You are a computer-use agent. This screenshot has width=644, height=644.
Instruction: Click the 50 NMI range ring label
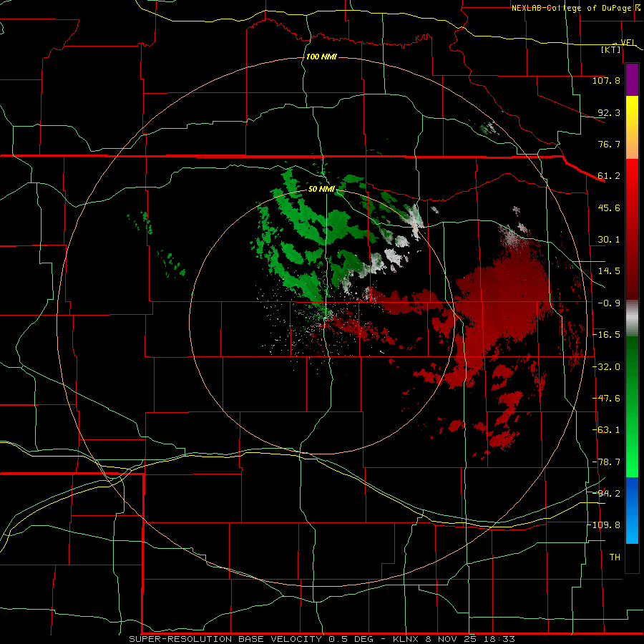click(x=321, y=190)
